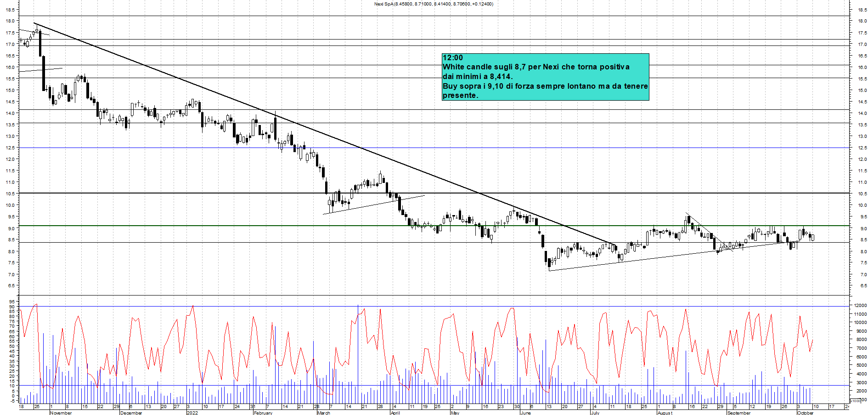Click 11000 on the volume scale

[x=860, y=314]
